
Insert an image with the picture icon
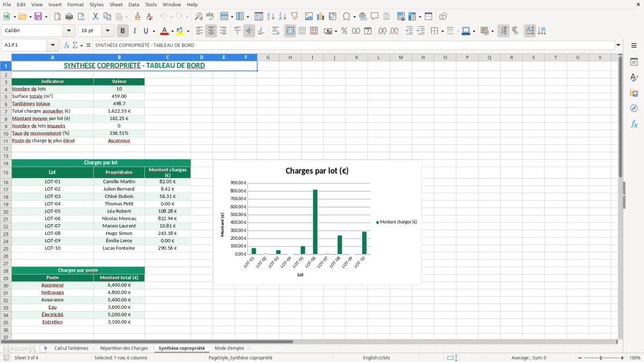pyautogui.click(x=309, y=17)
